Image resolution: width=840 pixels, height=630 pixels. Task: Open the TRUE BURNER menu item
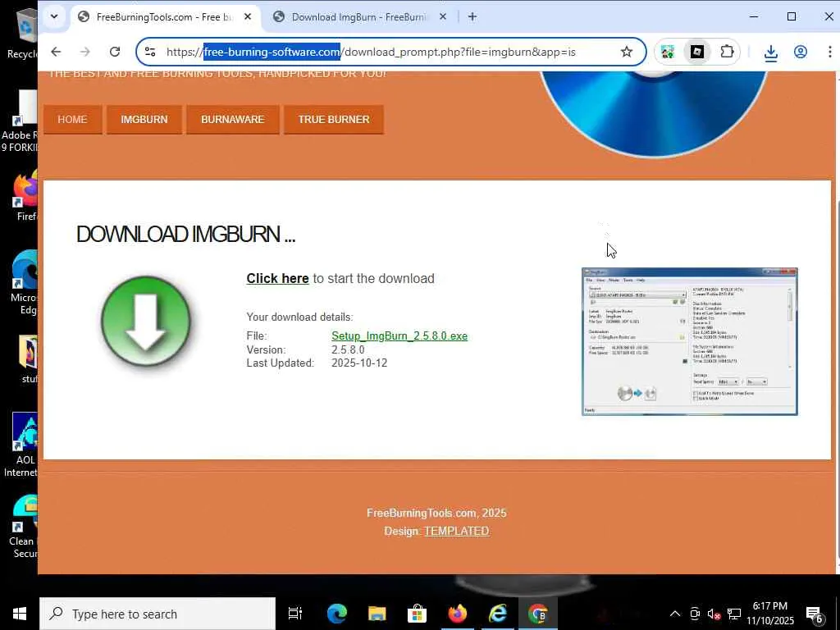334,120
